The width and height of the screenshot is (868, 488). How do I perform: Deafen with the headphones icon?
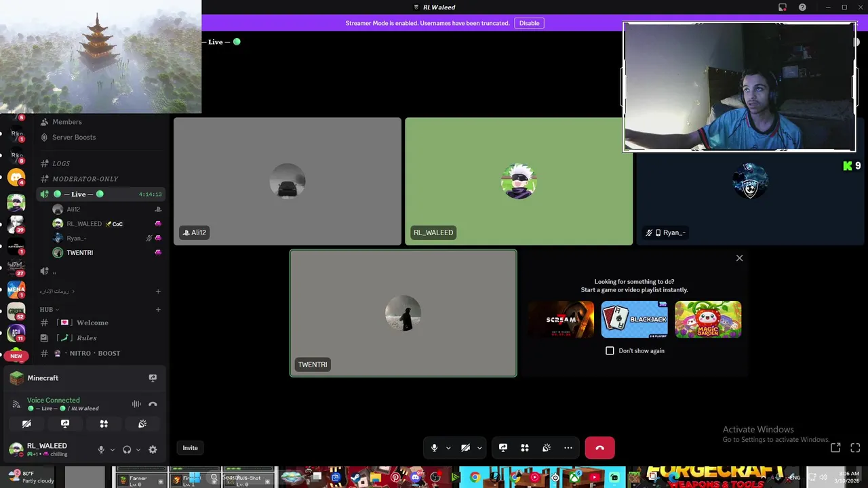[127, 449]
